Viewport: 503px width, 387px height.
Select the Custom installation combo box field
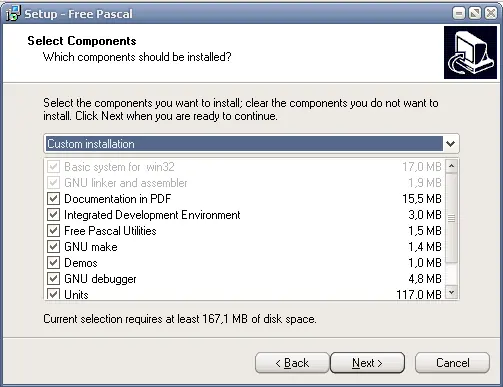[x=251, y=144]
